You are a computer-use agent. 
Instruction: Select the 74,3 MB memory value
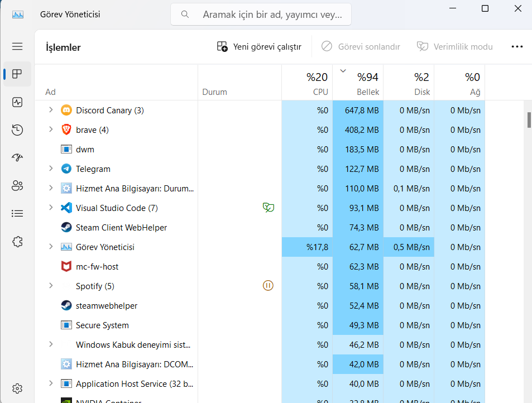(364, 228)
